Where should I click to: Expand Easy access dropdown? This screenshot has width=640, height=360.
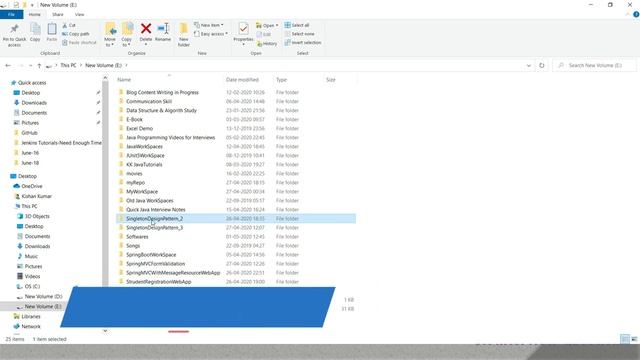211,34
